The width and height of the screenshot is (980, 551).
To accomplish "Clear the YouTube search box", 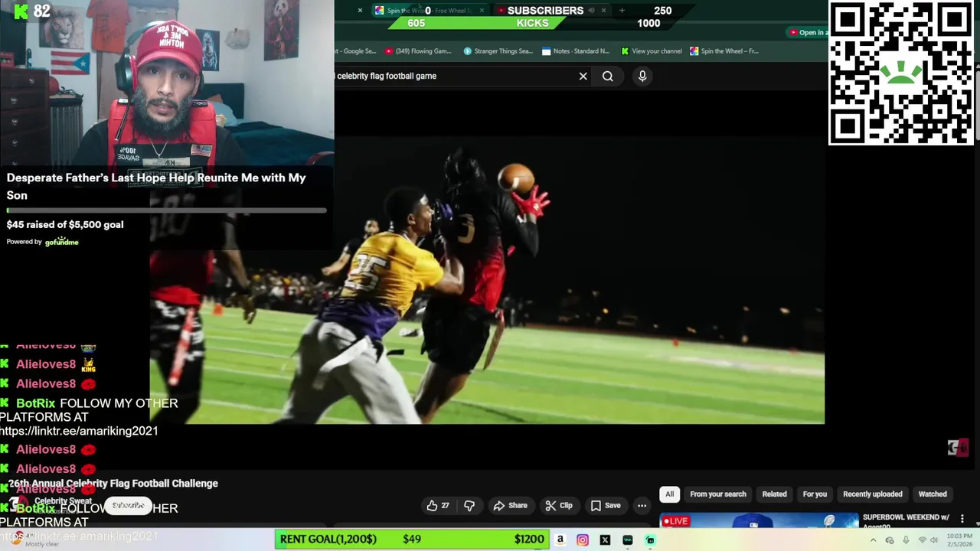I will point(583,77).
